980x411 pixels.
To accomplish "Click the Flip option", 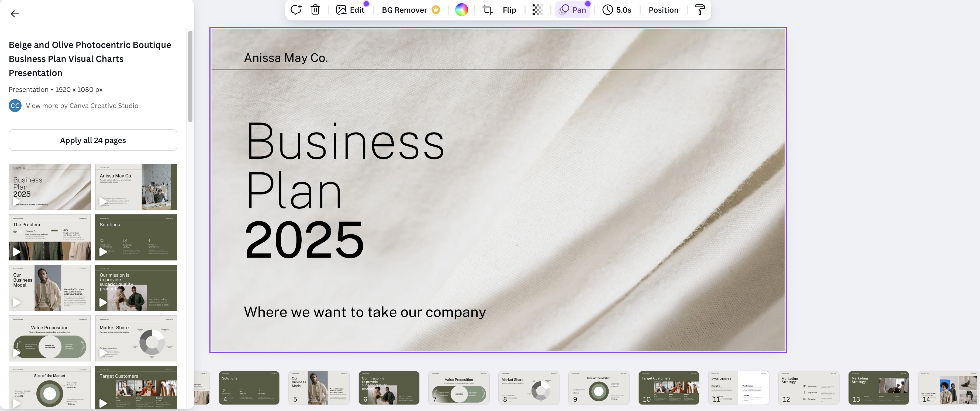I will (x=509, y=10).
